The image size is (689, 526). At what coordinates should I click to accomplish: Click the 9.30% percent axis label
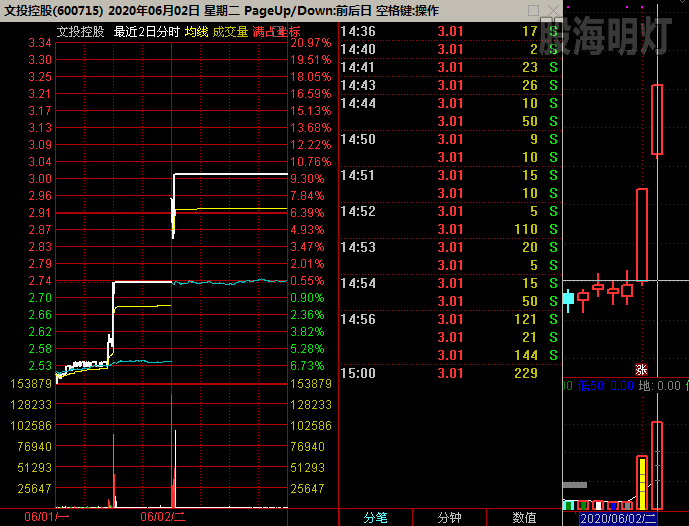coord(307,179)
